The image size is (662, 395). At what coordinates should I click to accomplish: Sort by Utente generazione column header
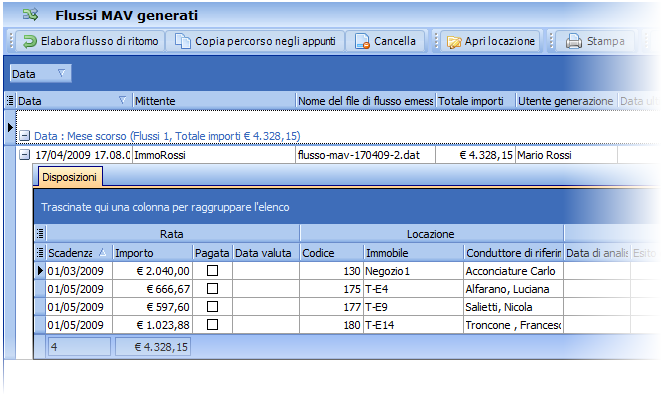(566, 101)
